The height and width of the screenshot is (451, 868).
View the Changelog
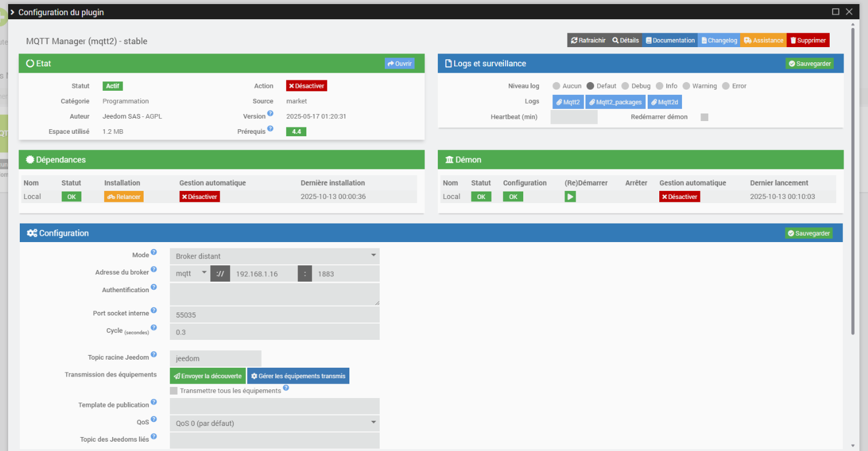pyautogui.click(x=719, y=40)
